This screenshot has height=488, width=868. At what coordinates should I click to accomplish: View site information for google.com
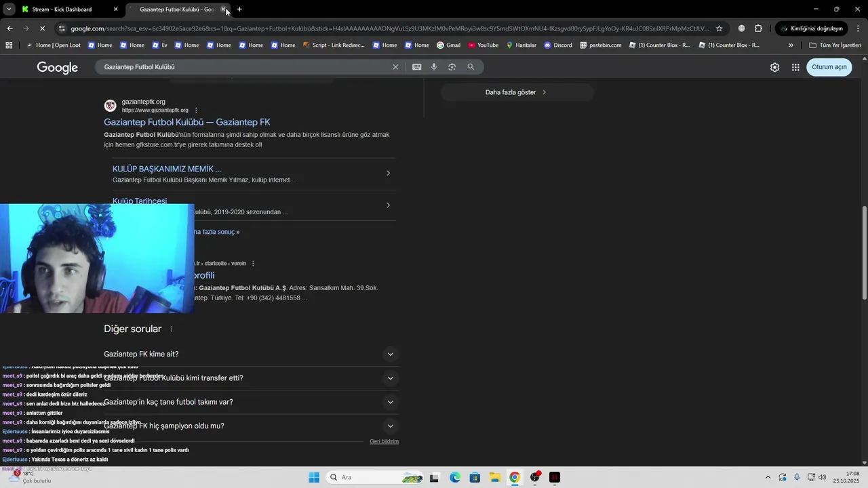click(x=62, y=28)
